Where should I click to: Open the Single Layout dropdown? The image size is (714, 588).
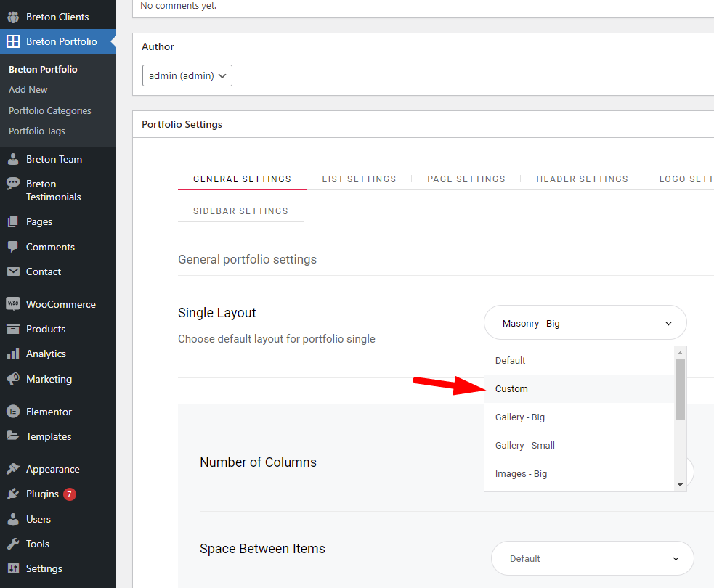[x=585, y=322]
